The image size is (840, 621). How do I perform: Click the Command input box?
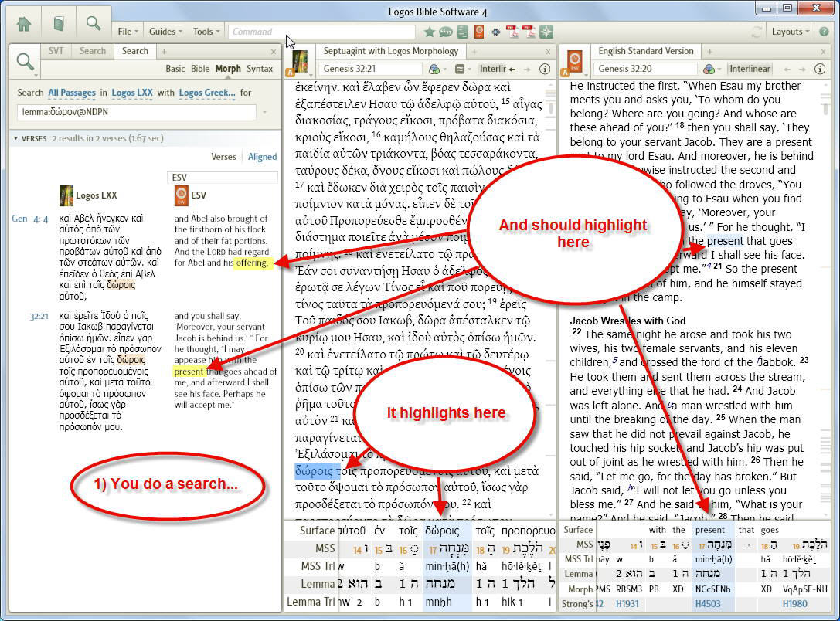tap(321, 32)
